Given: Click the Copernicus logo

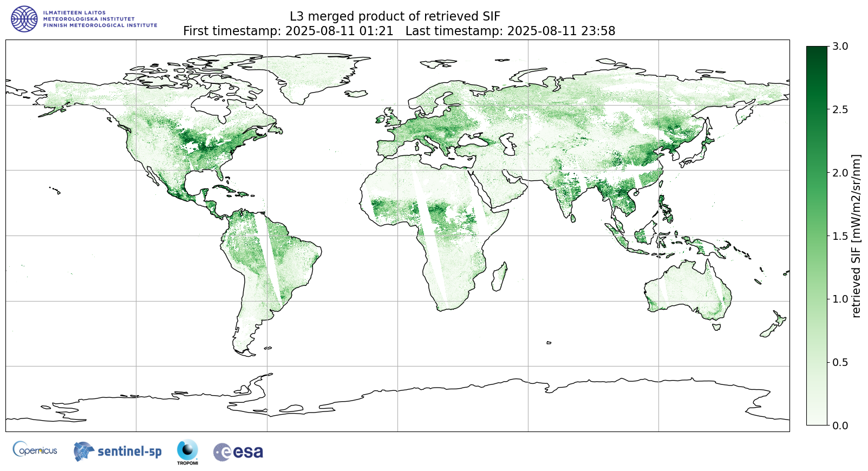Looking at the screenshot, I should (x=35, y=450).
